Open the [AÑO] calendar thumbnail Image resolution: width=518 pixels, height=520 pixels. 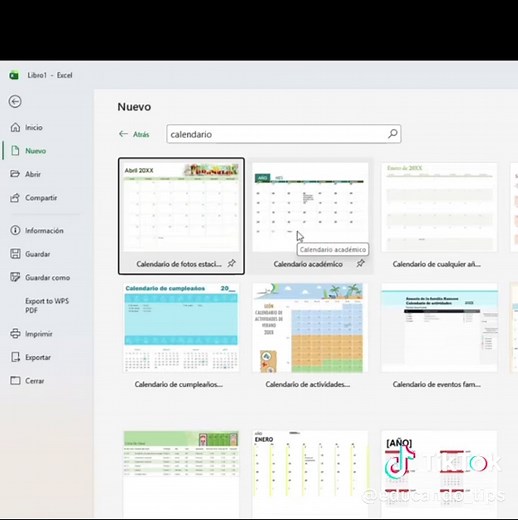click(x=439, y=474)
